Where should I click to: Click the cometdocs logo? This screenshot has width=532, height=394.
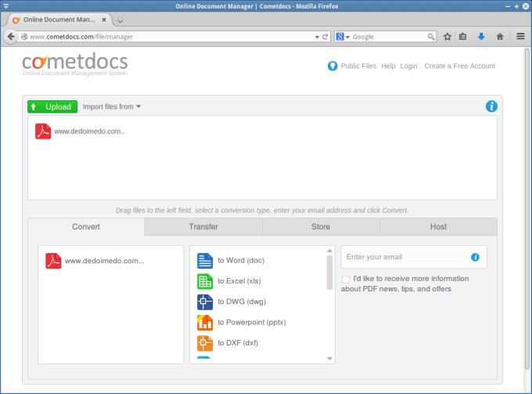coord(75,64)
